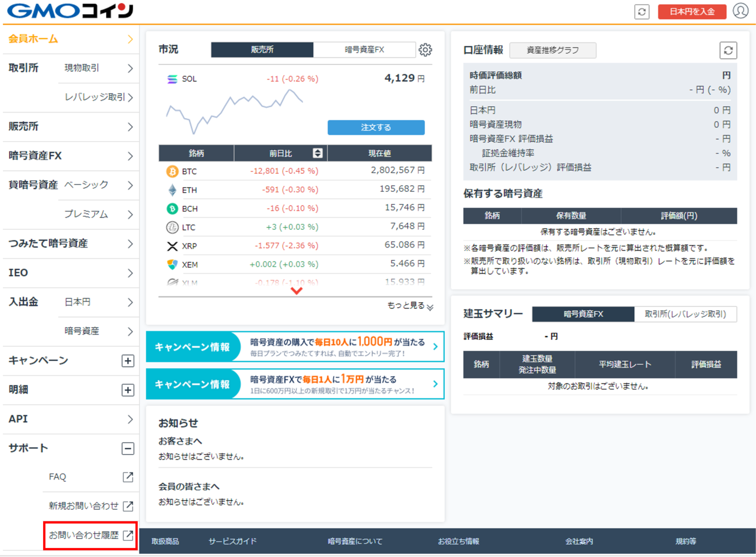Viewport: 756px width, 557px height.
Task: Click the 注文する button
Action: pos(376,128)
